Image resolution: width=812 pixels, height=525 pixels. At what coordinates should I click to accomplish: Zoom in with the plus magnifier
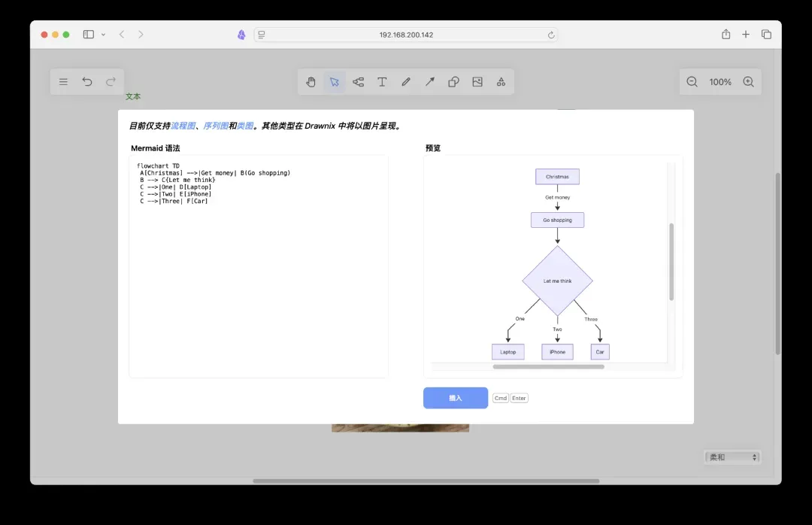pos(748,82)
